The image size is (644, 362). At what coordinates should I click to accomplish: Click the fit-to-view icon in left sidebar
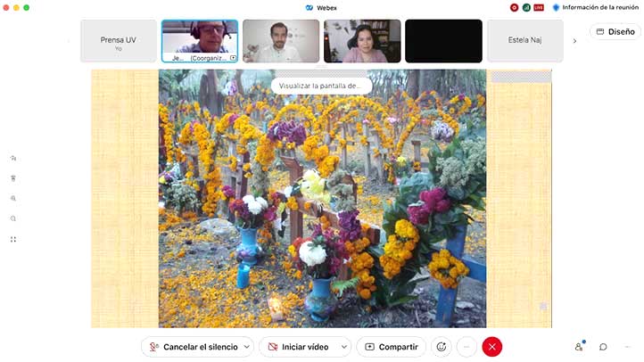pos(13,239)
